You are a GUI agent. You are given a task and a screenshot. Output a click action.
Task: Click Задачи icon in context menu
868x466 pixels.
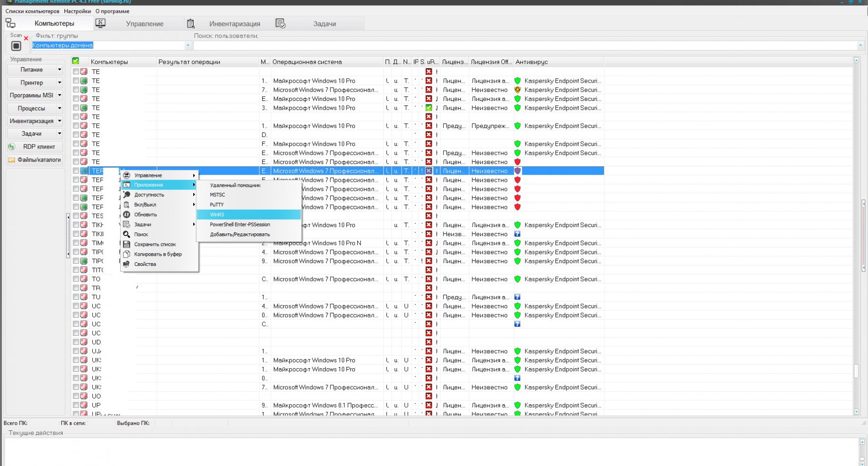click(127, 224)
